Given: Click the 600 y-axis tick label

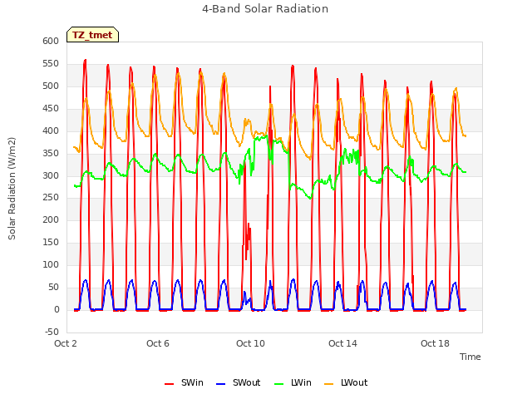Looking at the screenshot, I should [51, 41].
